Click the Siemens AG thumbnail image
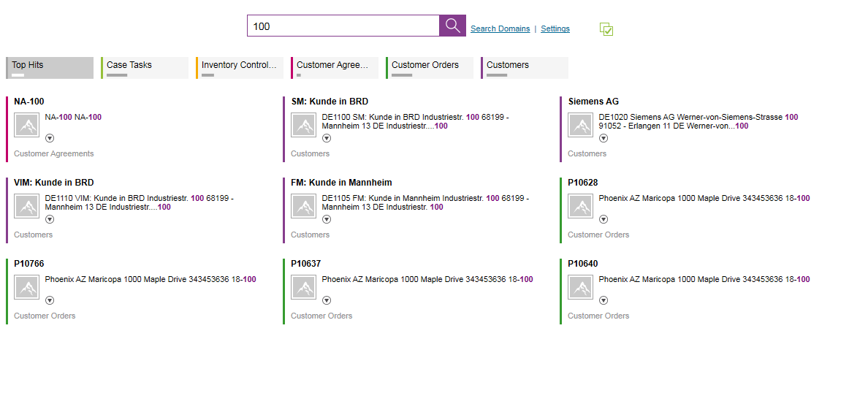The width and height of the screenshot is (868, 396). click(x=581, y=125)
